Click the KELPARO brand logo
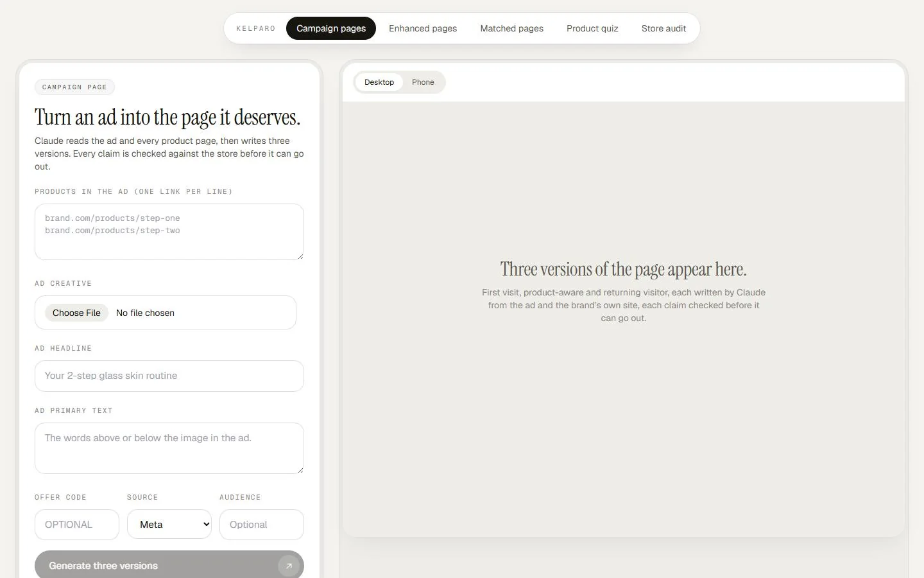Screen dimensions: 924x578 tap(255, 28)
